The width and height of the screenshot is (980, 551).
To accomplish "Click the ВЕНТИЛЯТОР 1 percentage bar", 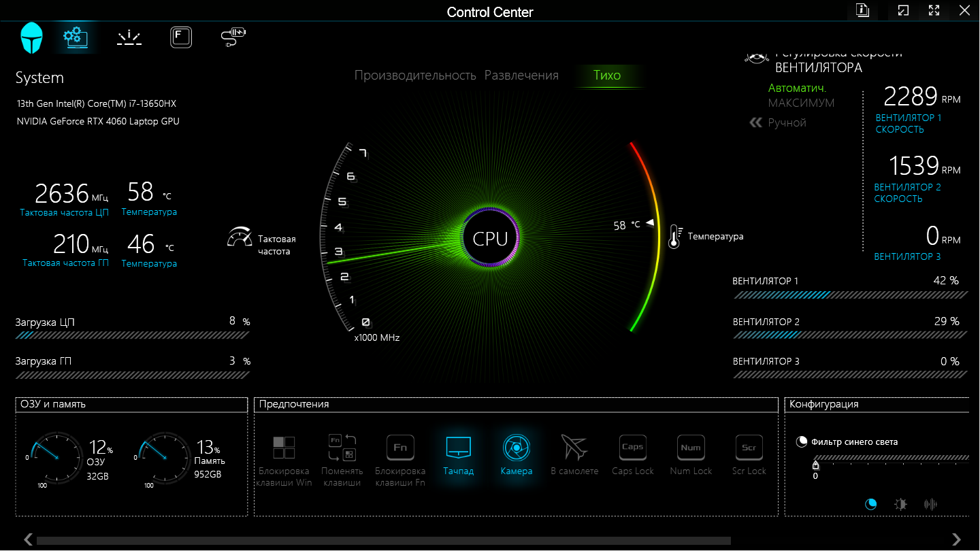I will pyautogui.click(x=851, y=295).
